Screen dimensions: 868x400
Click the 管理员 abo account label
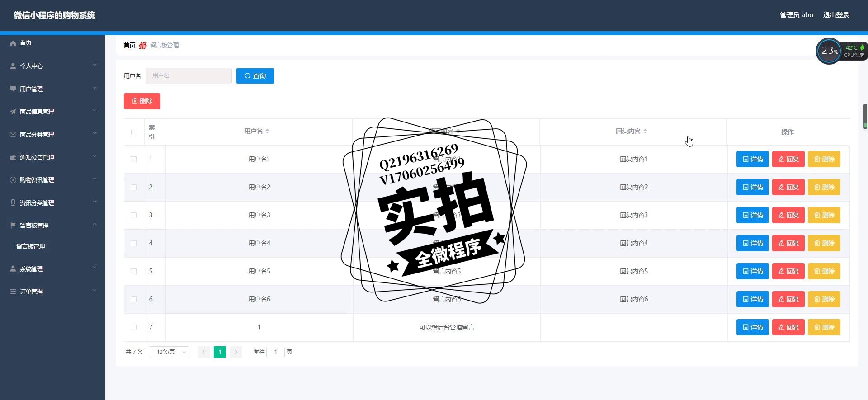coord(797,15)
